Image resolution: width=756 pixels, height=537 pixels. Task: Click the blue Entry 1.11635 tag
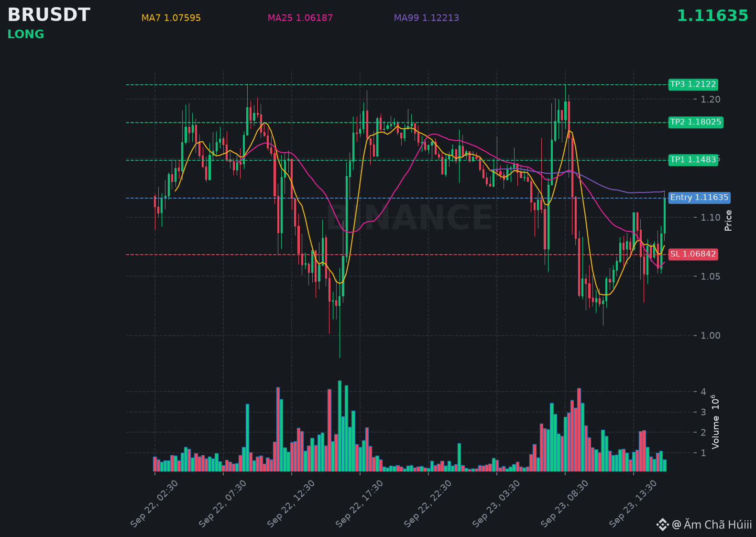[699, 198]
